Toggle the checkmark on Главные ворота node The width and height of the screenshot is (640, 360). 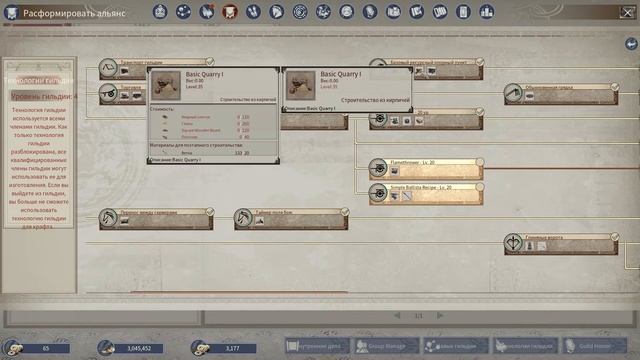615,237
